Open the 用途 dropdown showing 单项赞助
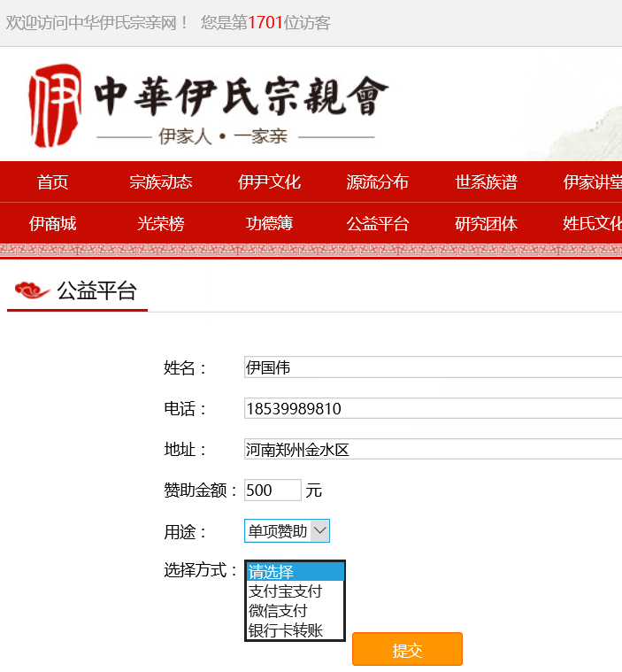 coord(287,531)
